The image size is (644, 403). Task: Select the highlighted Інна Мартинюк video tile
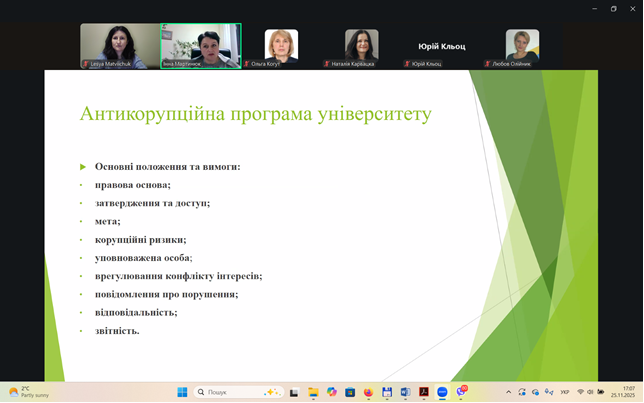(x=201, y=46)
